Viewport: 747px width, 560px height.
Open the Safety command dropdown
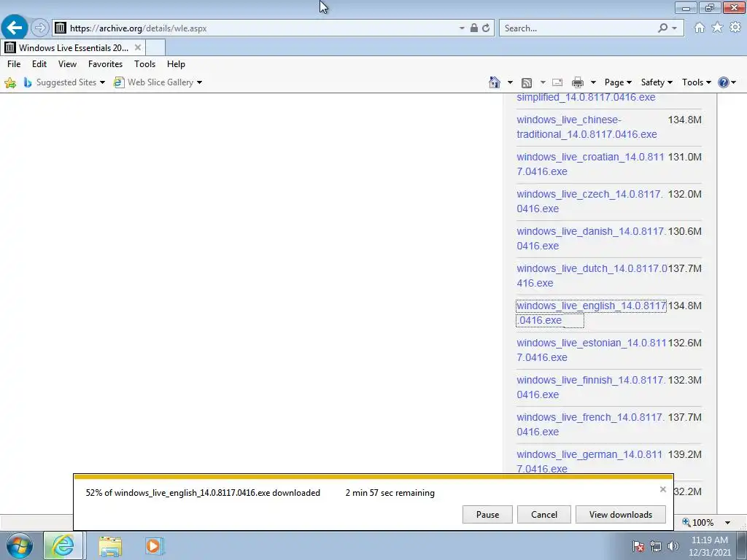[x=657, y=82]
